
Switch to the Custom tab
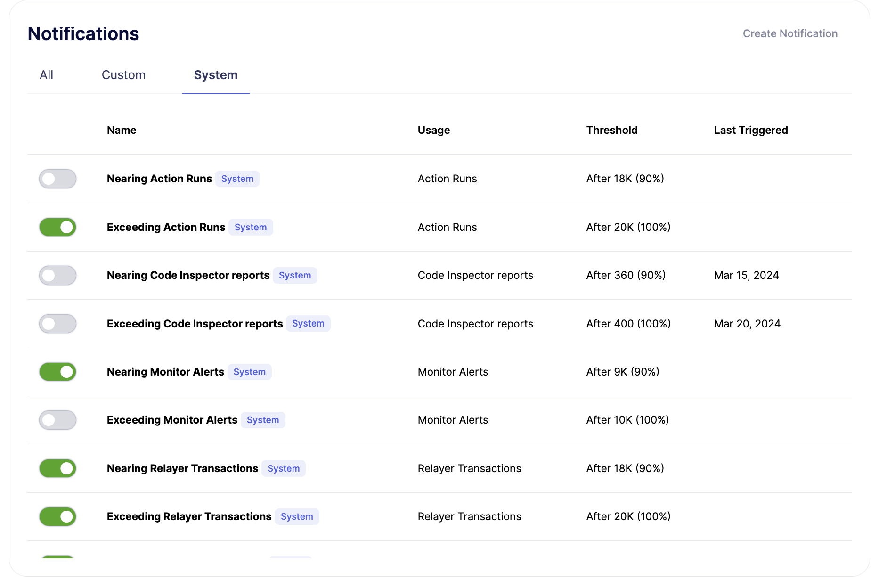(x=123, y=74)
